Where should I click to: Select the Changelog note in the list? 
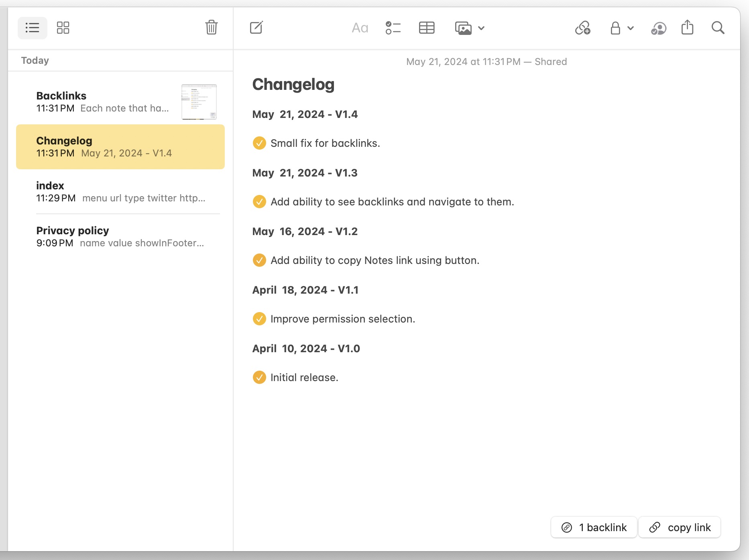[x=120, y=147]
